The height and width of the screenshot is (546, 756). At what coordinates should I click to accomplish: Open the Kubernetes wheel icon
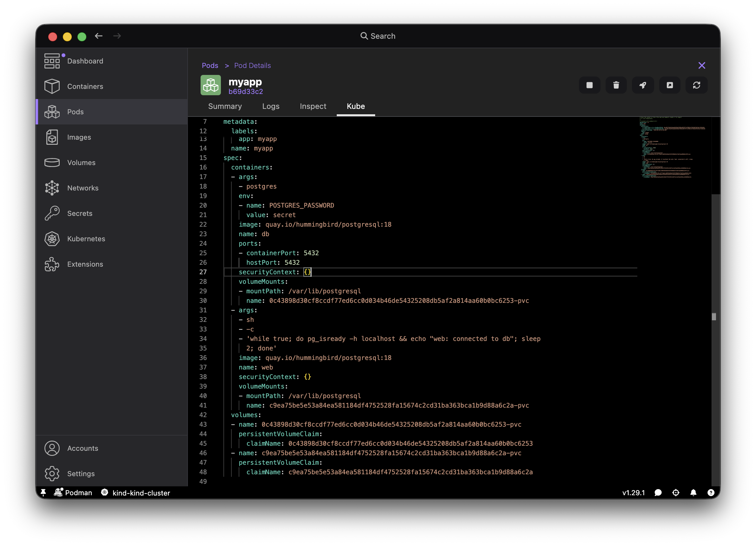coord(52,239)
